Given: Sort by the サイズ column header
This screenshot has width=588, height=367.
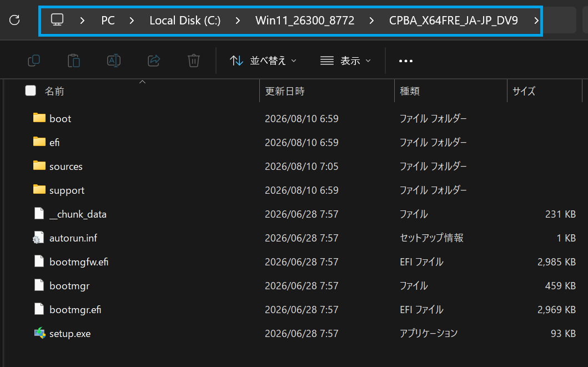Looking at the screenshot, I should point(524,91).
